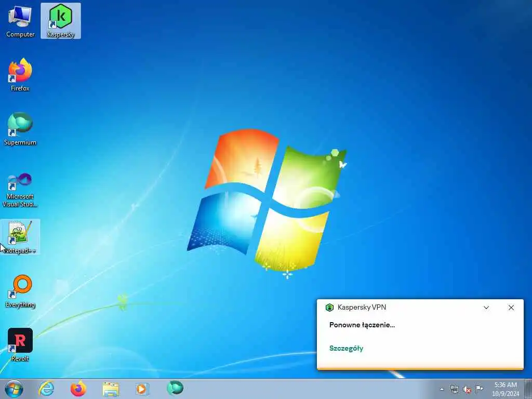Click the Kaspersky VPN notification title
Image resolution: width=532 pixels, height=399 pixels.
pos(362,307)
